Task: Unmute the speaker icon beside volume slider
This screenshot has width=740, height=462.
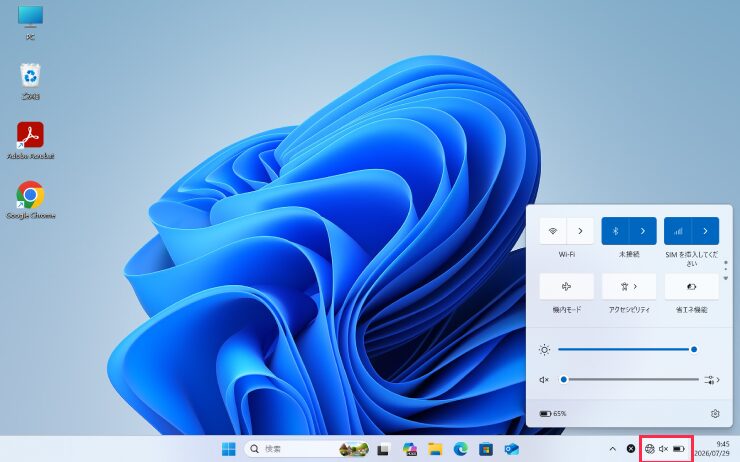Action: point(544,379)
